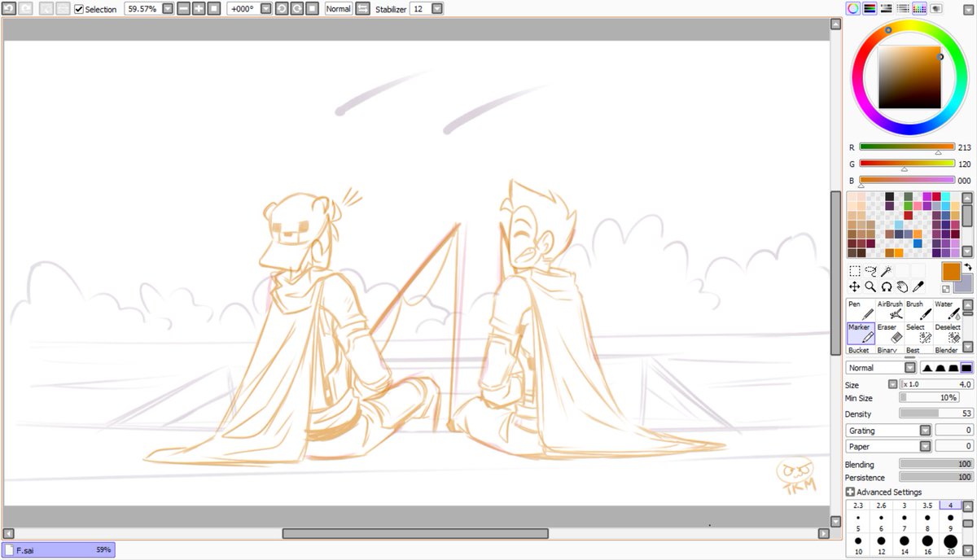
Task: Choose the Deselect brush tool
Action: pos(948,333)
